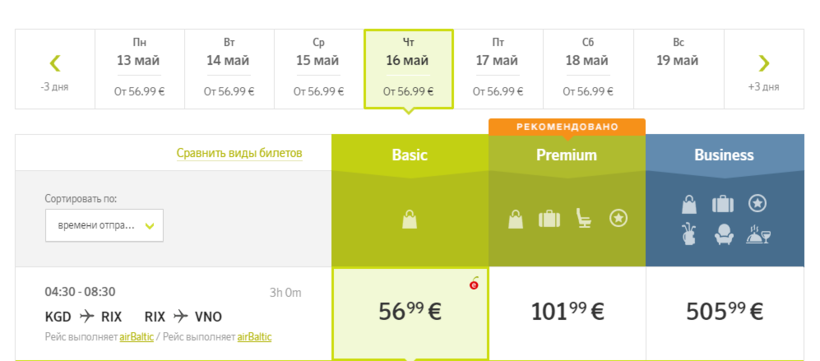Click Business golf bag sports equipment icon

689,234
